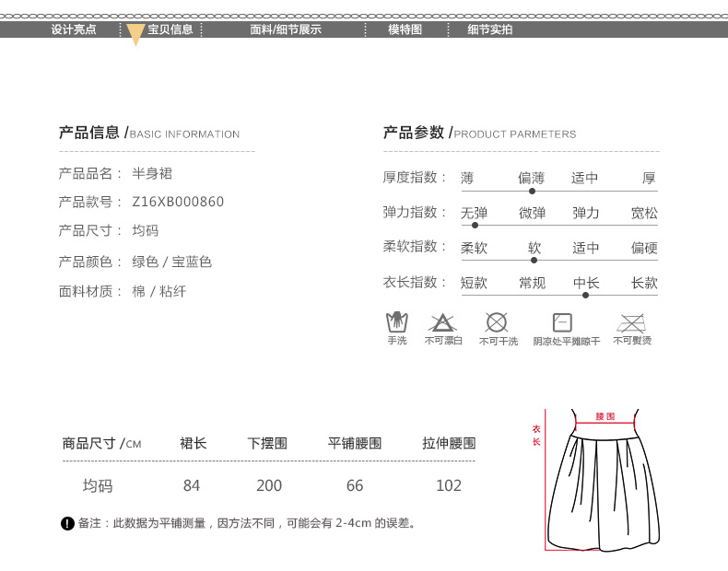This screenshot has height=571, width=728.
Task: Click the 阴凉处平摊晾干 dry flat icon
Action: tap(562, 322)
